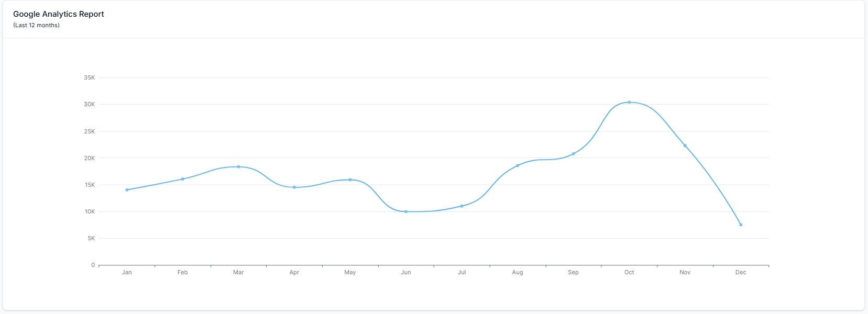The width and height of the screenshot is (868, 314).
Task: Click the Jan label on the x-axis
Action: click(127, 272)
